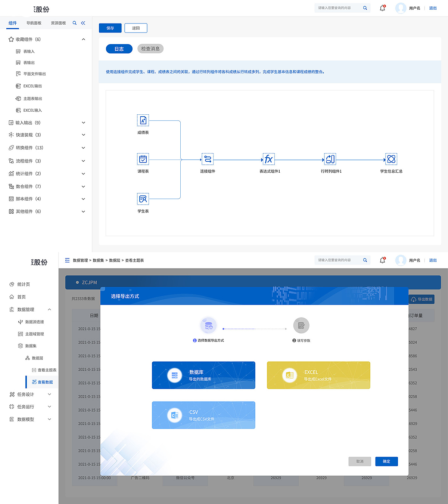Click search magnifier in top window search box
Screen dimensions: 448x504
(x=365, y=8)
